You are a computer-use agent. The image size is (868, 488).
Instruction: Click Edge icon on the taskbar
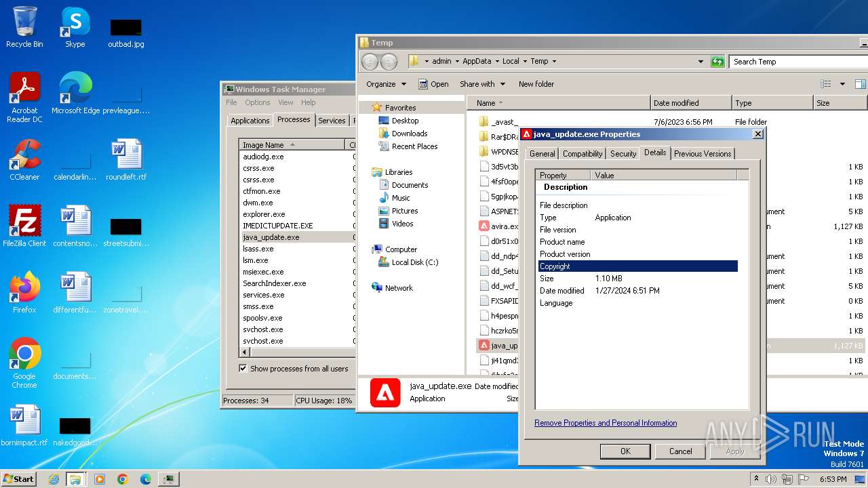pos(146,479)
